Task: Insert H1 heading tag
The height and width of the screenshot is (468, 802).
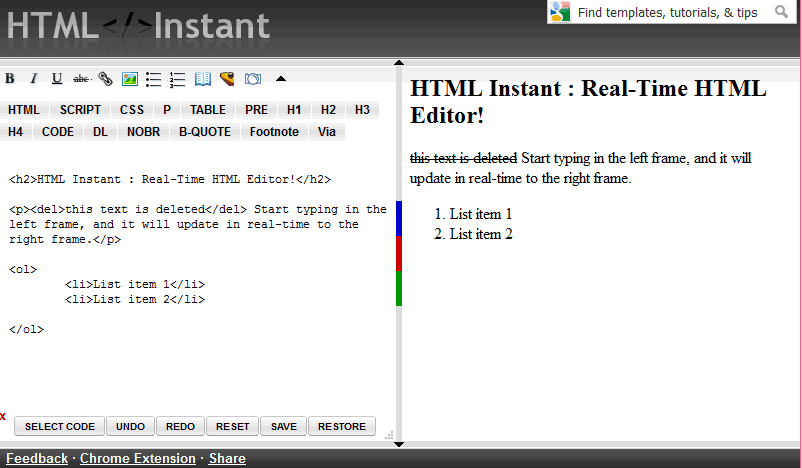Action: point(294,110)
